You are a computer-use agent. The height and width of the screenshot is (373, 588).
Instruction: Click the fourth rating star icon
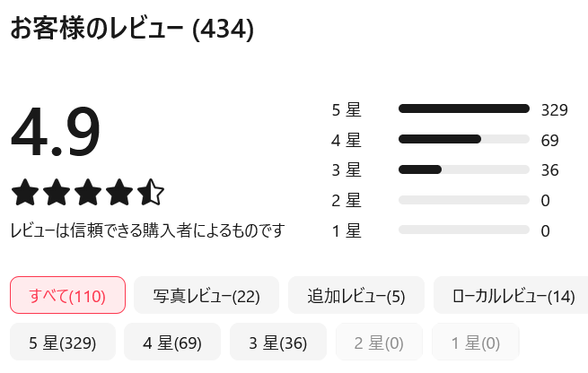point(118,193)
